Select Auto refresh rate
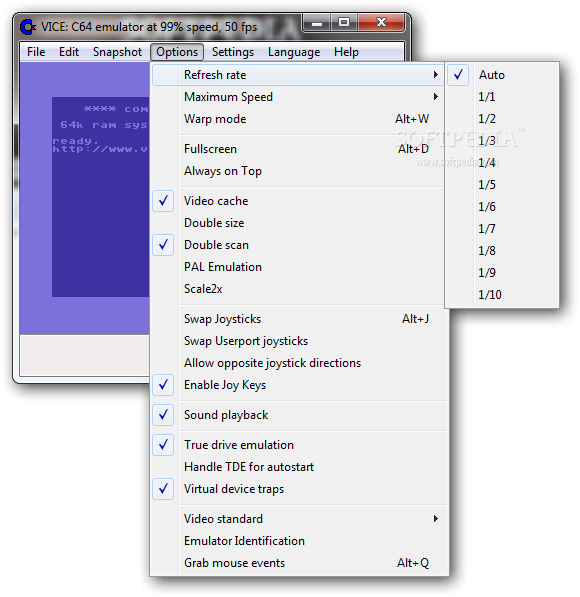Viewport: 580px width, 597px height. click(x=502, y=75)
